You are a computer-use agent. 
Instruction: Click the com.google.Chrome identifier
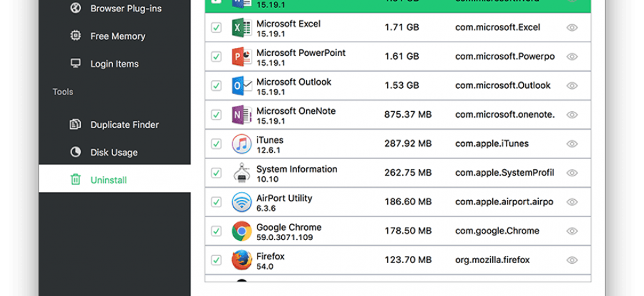[x=497, y=231]
